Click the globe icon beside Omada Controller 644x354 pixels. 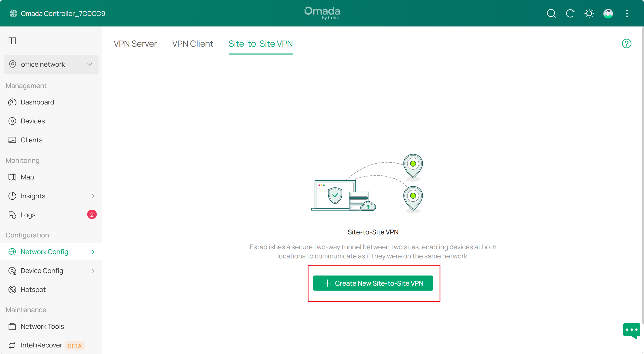tap(13, 13)
